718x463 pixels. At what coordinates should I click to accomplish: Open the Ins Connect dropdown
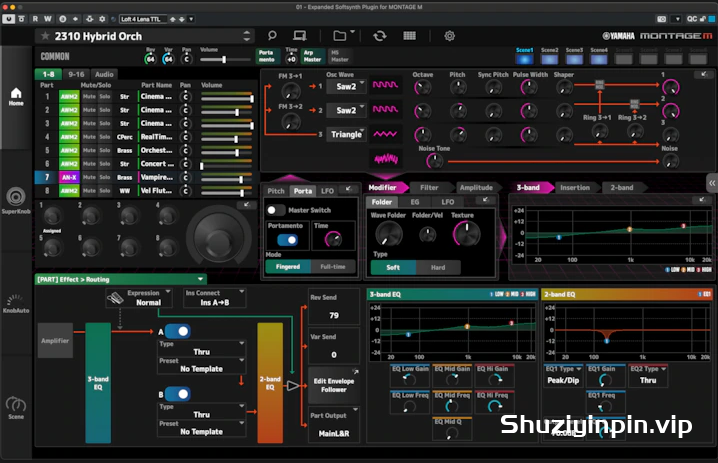tap(214, 298)
